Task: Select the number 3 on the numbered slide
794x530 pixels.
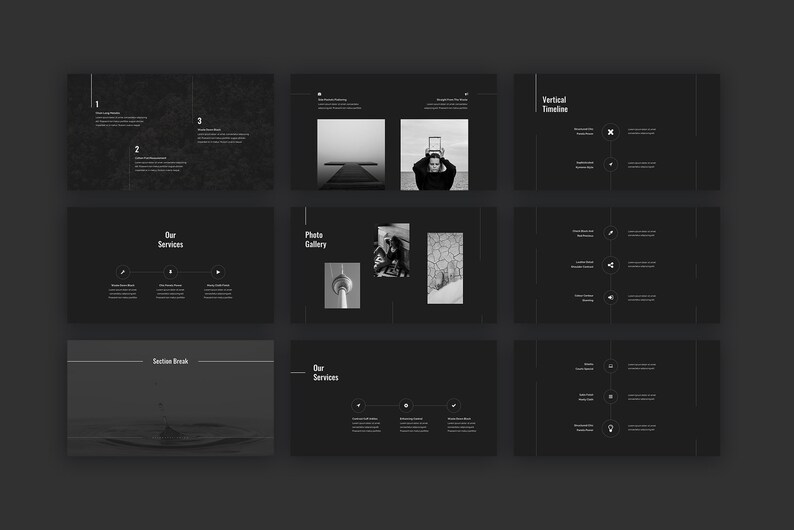Action: pyautogui.click(x=200, y=121)
